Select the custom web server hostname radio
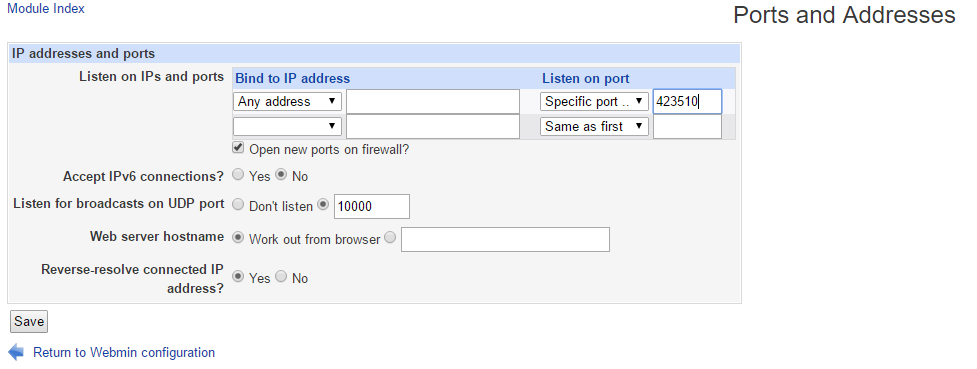Viewport: 977px width, 369px height. pos(390,237)
